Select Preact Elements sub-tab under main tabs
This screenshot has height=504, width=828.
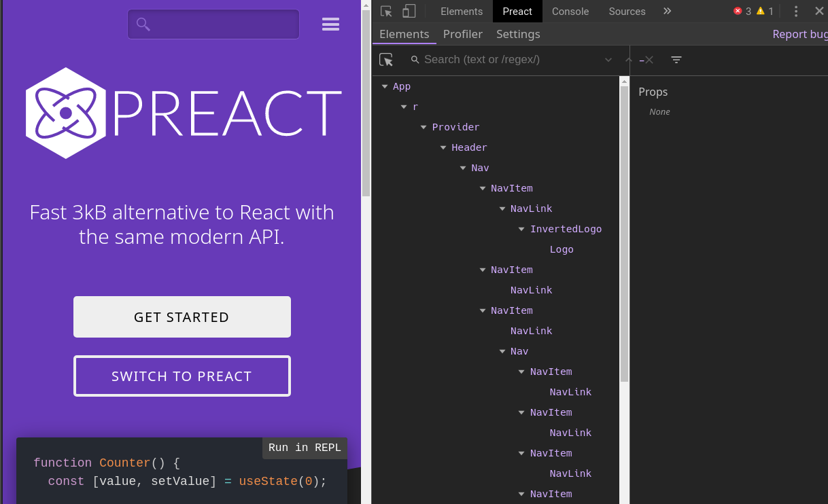404,34
